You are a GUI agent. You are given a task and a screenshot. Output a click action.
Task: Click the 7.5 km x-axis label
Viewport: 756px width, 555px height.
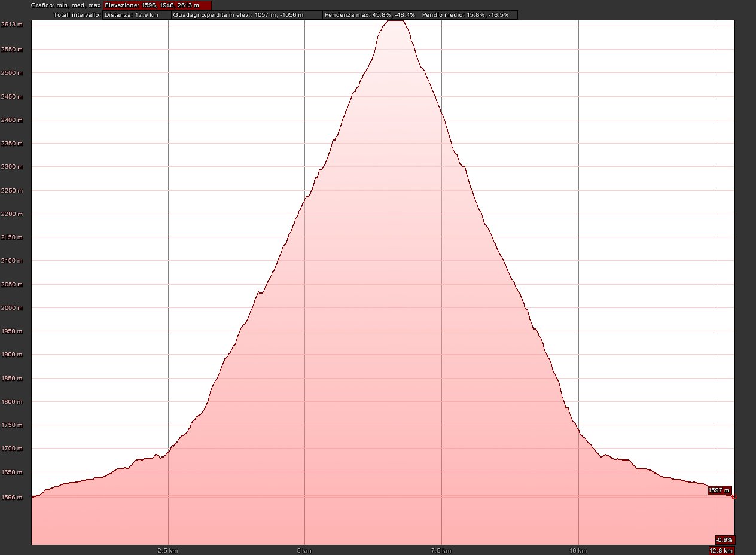pyautogui.click(x=441, y=550)
